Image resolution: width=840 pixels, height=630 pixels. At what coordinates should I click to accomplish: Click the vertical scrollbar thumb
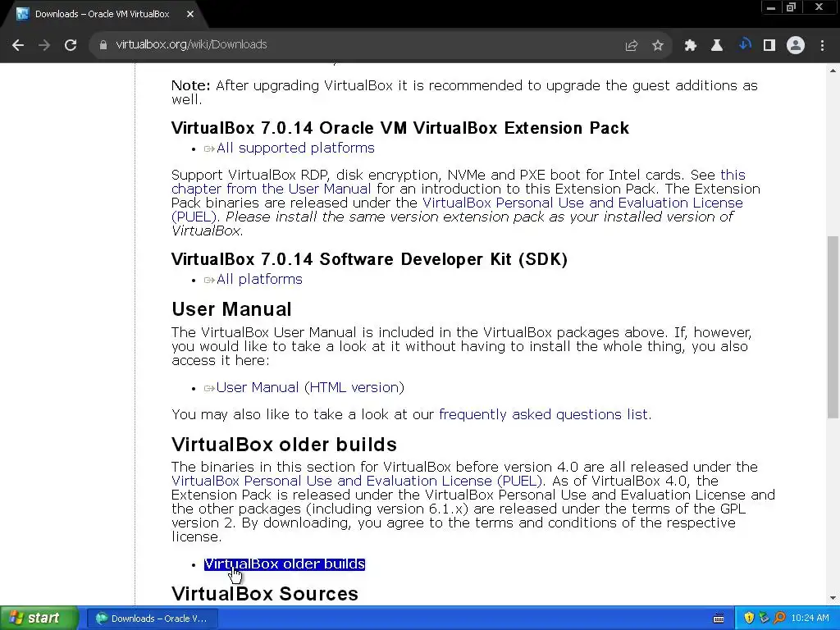pyautogui.click(x=833, y=326)
